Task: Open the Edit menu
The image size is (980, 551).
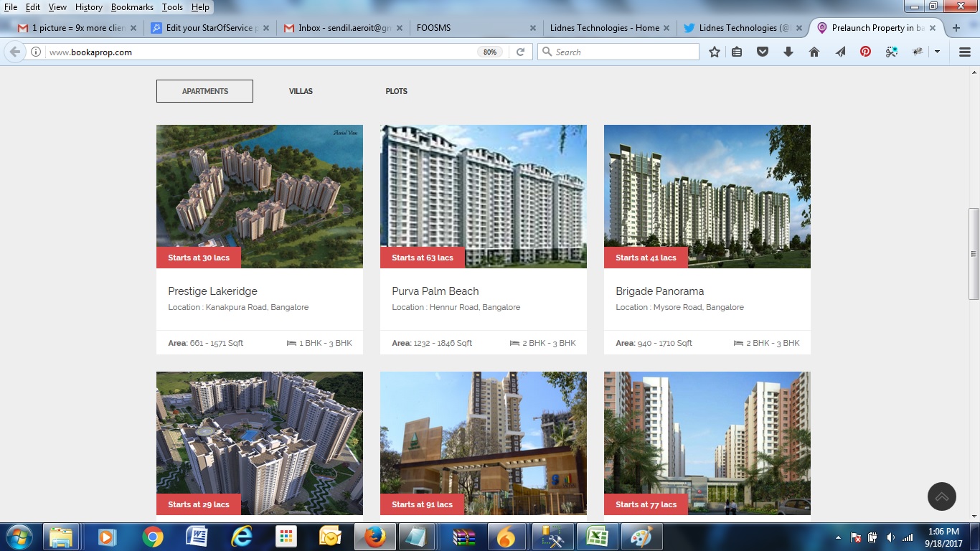Action: [33, 7]
